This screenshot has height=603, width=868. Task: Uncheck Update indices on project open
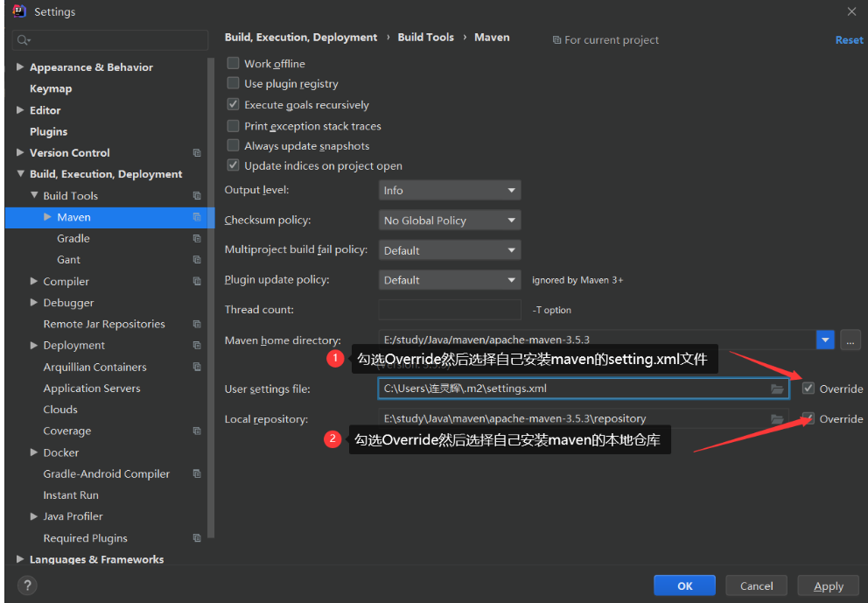pos(233,165)
